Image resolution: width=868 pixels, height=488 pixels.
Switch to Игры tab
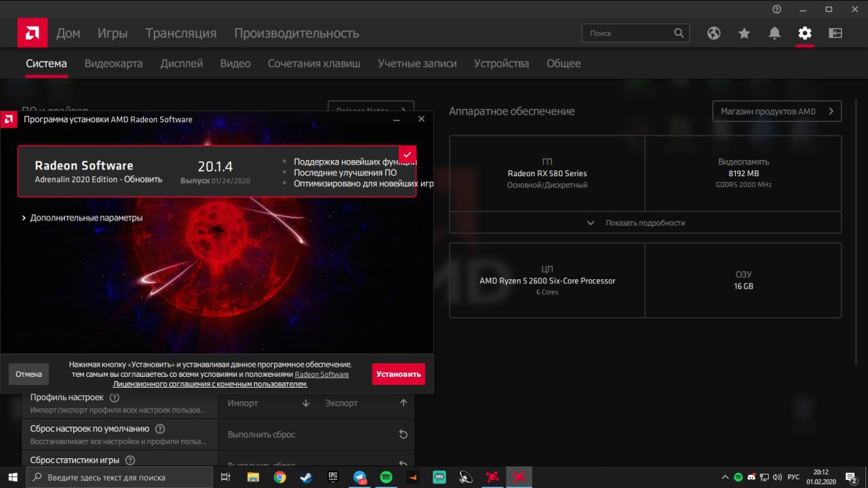pos(113,33)
